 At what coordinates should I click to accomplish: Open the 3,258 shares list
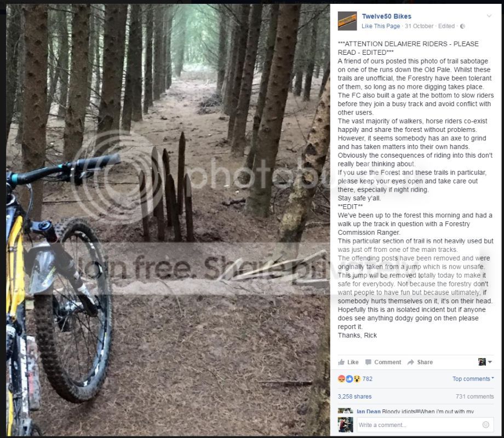(x=354, y=396)
